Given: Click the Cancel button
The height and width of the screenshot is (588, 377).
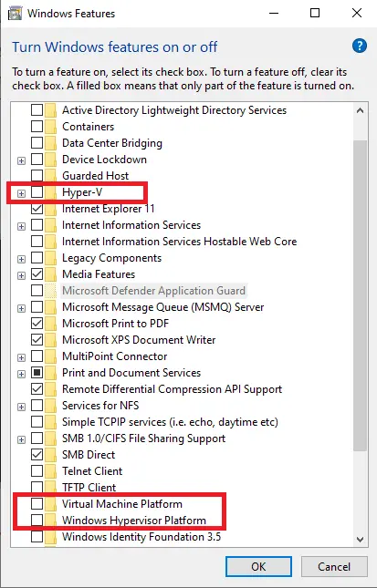Looking at the screenshot, I should pyautogui.click(x=334, y=566).
